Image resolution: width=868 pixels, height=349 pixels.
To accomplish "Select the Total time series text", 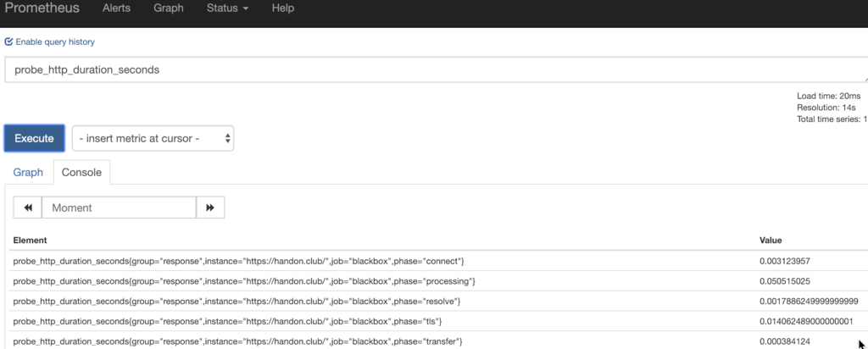I will coord(832,119).
